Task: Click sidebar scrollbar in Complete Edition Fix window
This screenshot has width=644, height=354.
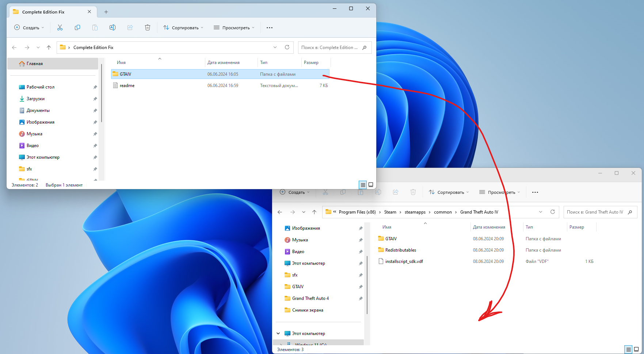Action: [x=102, y=93]
